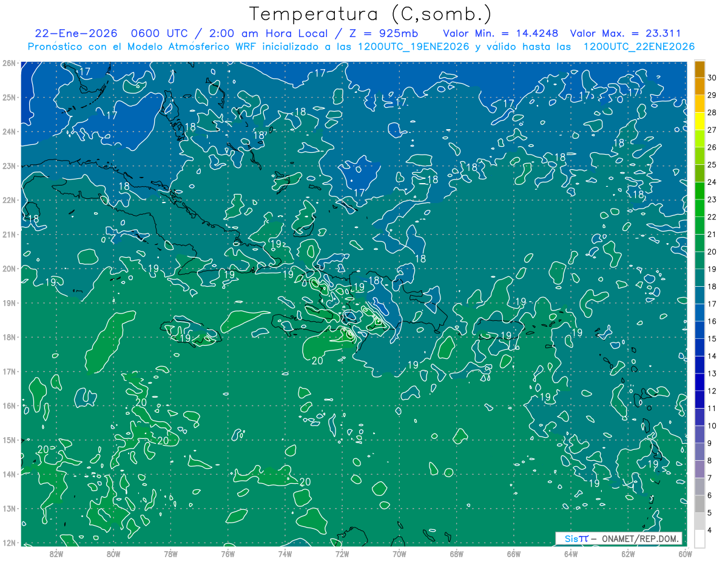Click the legend swatch between 16 and 17

(x=699, y=312)
